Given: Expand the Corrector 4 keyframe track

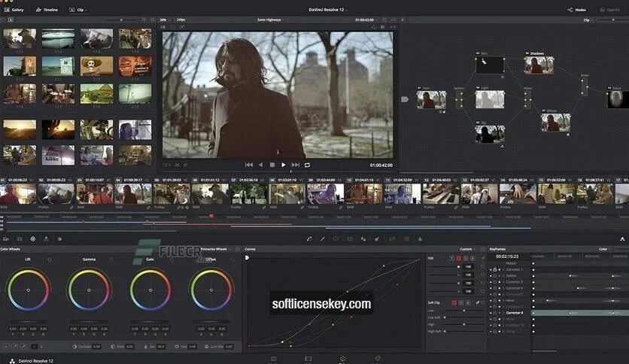Looking at the screenshot, I should pos(503,288).
